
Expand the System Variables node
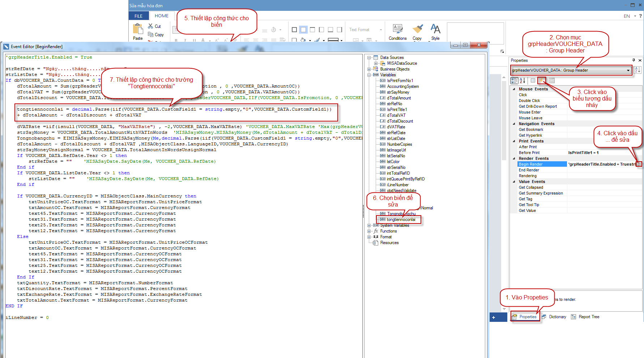coord(369,225)
